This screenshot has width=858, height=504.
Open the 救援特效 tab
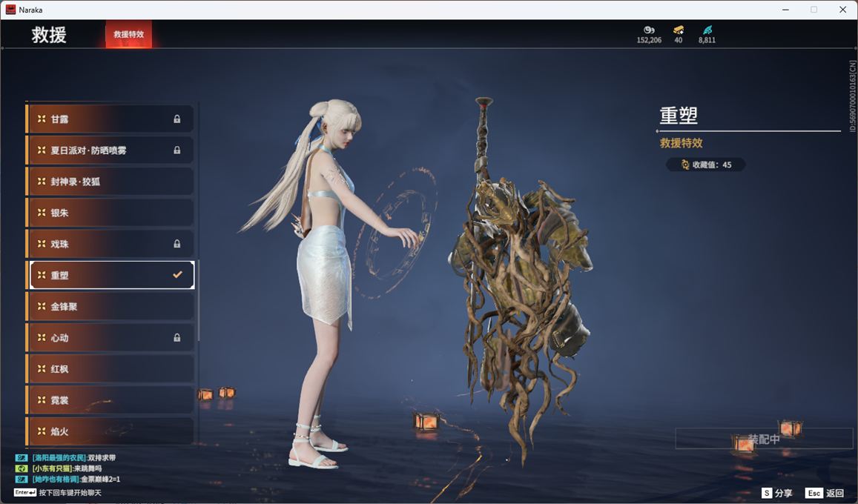click(128, 34)
